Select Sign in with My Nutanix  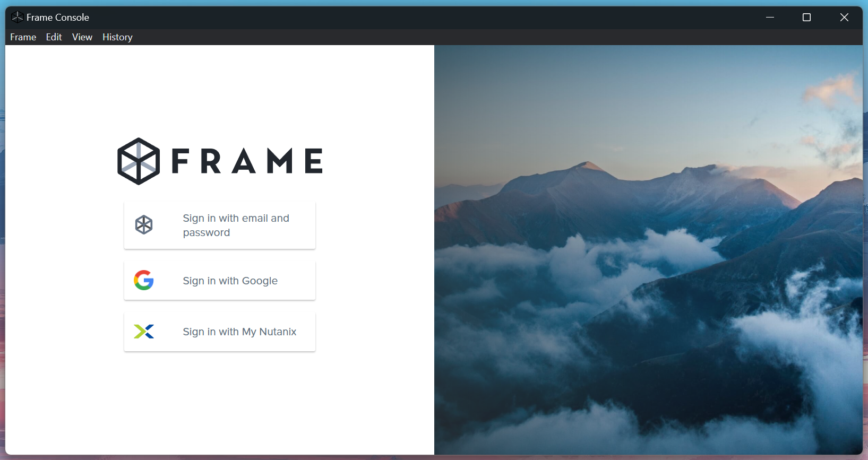[239, 332]
